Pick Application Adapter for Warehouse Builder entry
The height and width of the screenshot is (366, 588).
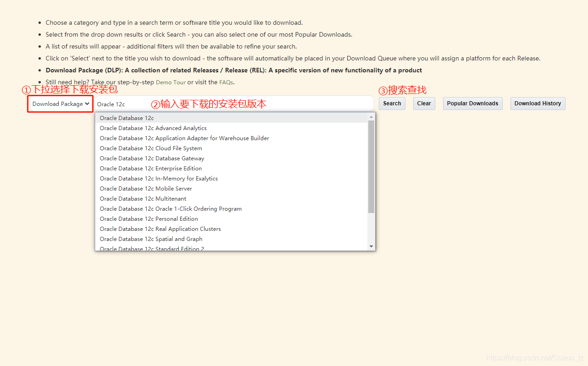point(232,138)
